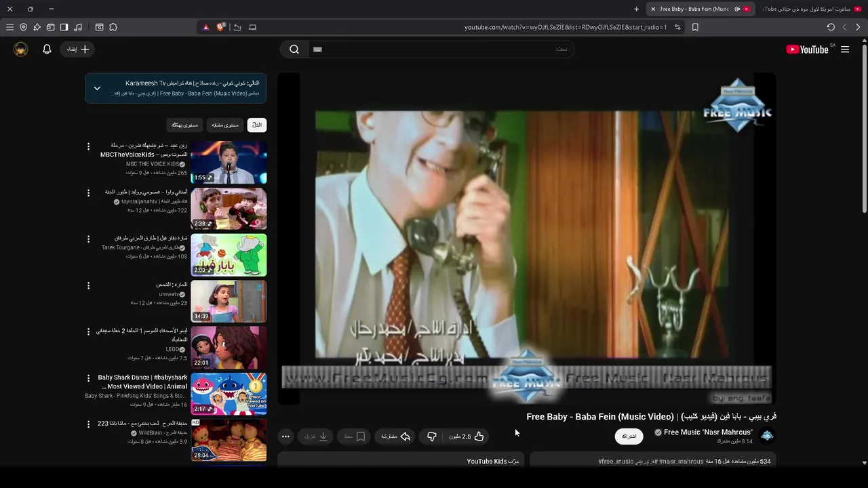Image resolution: width=868 pixels, height=488 pixels.
Task: Like the video with thumbs up 2.5
Action: pyautogui.click(x=467, y=436)
